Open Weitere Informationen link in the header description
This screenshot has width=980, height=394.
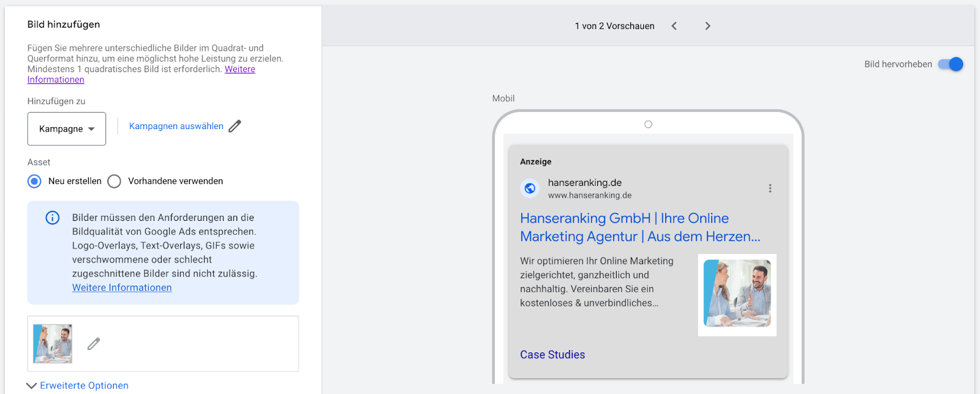coord(240,69)
